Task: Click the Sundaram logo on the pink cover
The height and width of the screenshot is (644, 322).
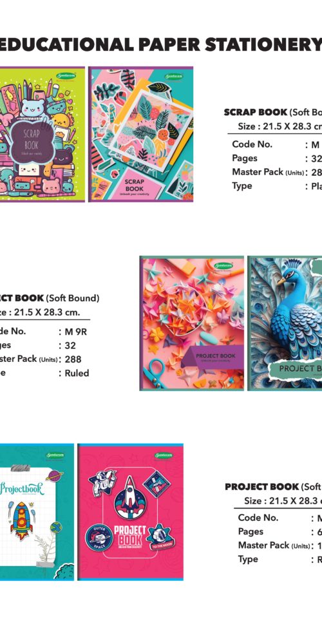Action: 165,455
